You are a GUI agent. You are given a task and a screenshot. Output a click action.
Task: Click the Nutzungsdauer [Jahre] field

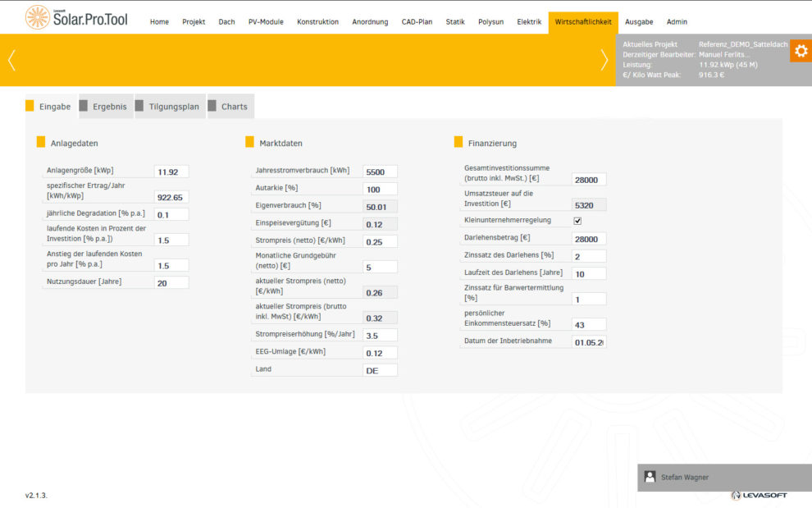tap(171, 282)
